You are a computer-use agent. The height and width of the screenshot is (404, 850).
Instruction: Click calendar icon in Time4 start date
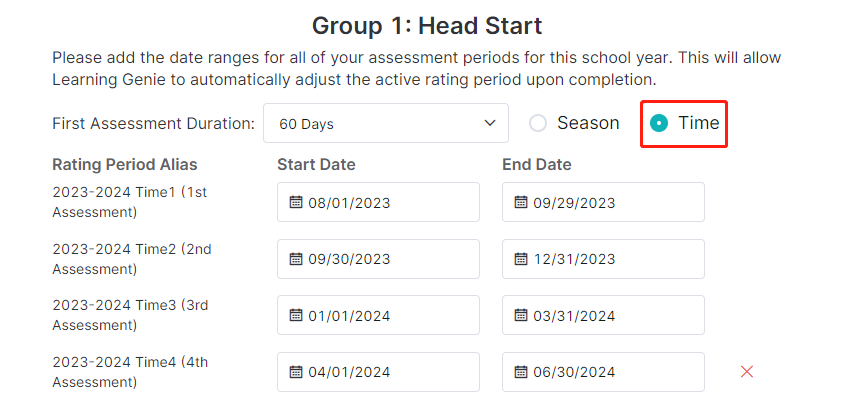point(295,371)
